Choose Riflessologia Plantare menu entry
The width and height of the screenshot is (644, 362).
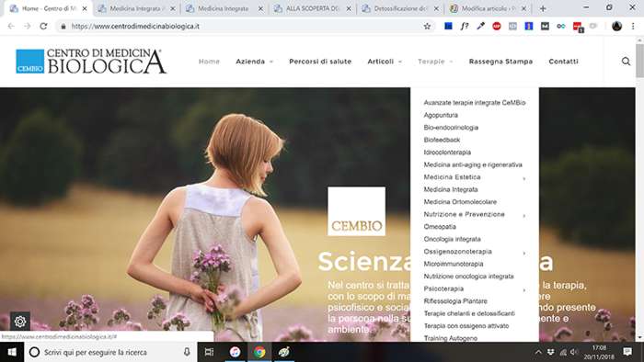click(x=455, y=301)
